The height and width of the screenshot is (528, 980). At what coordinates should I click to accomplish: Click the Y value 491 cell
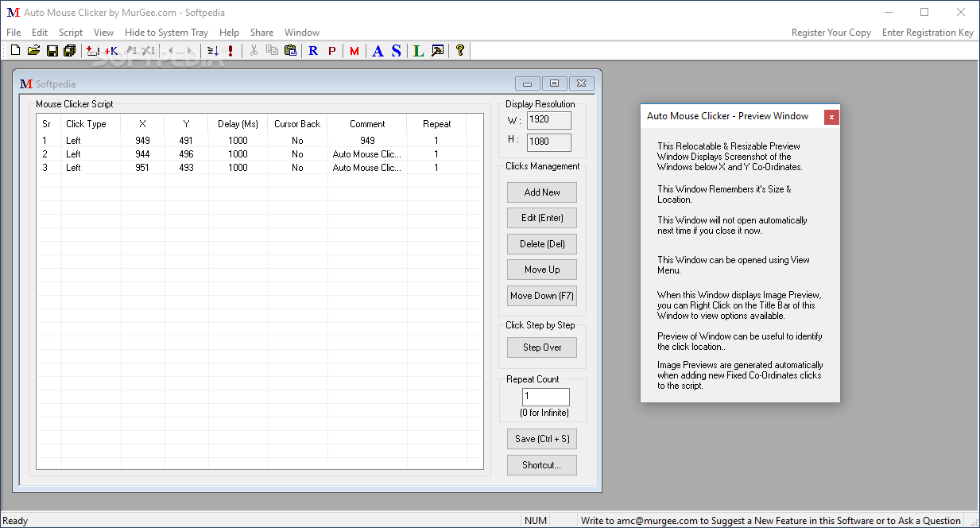(186, 141)
